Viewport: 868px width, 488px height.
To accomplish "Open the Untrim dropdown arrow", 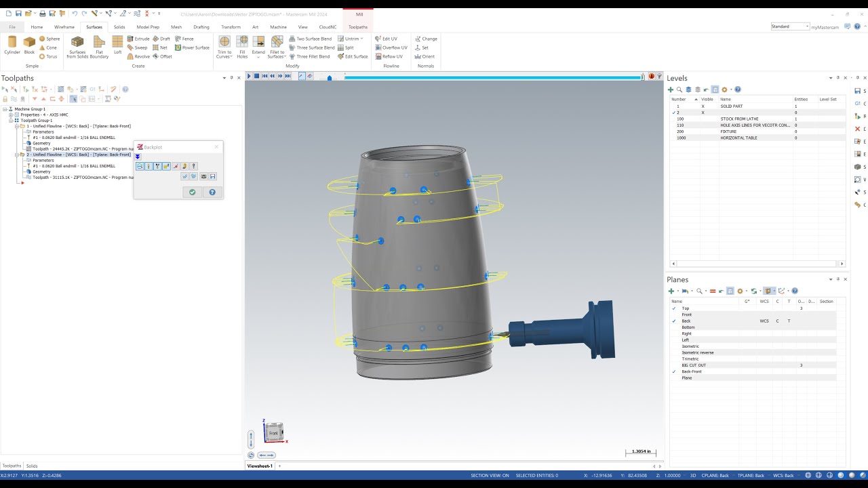I will (361, 39).
